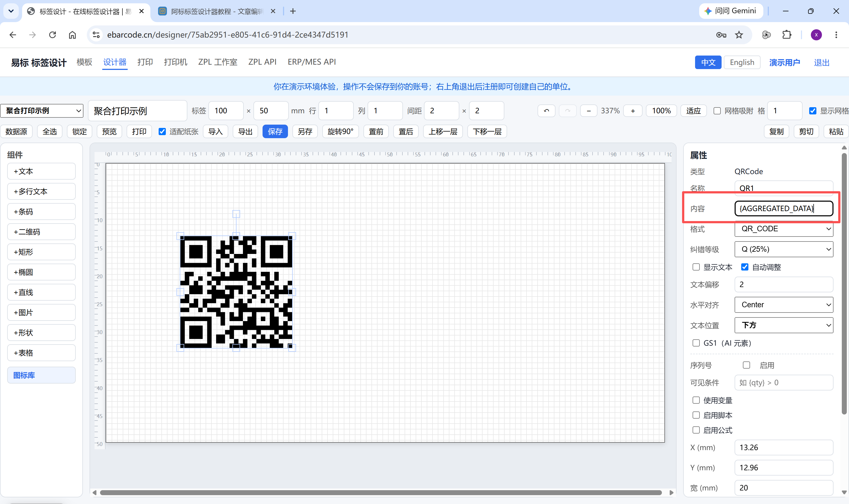The height and width of the screenshot is (504, 849).
Task: Close the 标签设计 browser tab
Action: click(141, 11)
